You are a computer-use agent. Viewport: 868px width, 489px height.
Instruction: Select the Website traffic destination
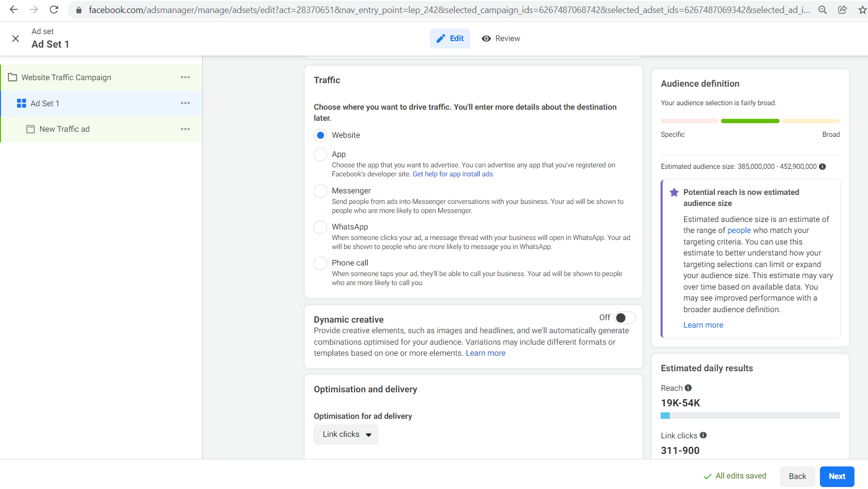321,135
